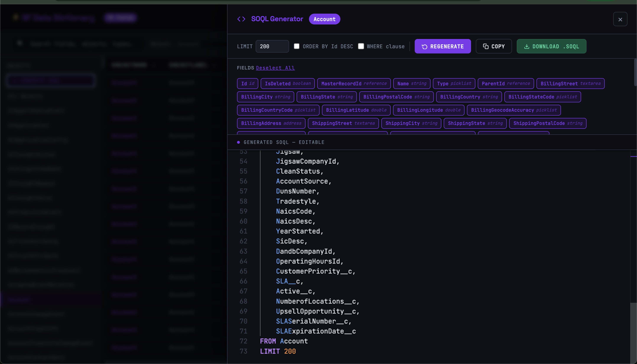Toggle the BillingCountryCode picklist chip
The height and width of the screenshot is (364, 637).
278,110
